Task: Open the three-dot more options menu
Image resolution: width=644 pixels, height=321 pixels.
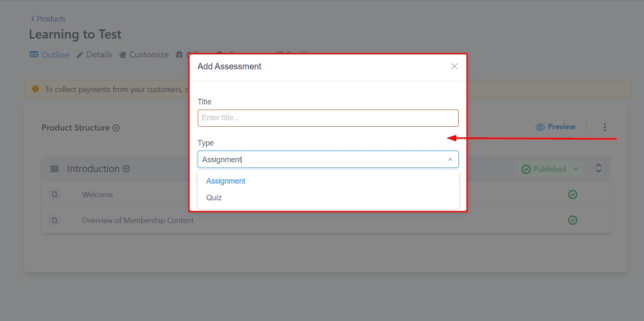Action: coord(605,127)
